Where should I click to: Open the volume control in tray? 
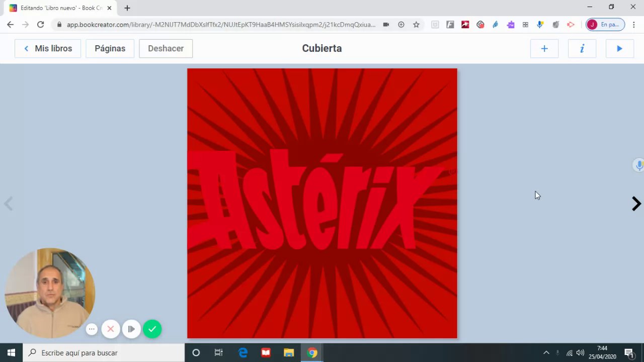pos(581,353)
